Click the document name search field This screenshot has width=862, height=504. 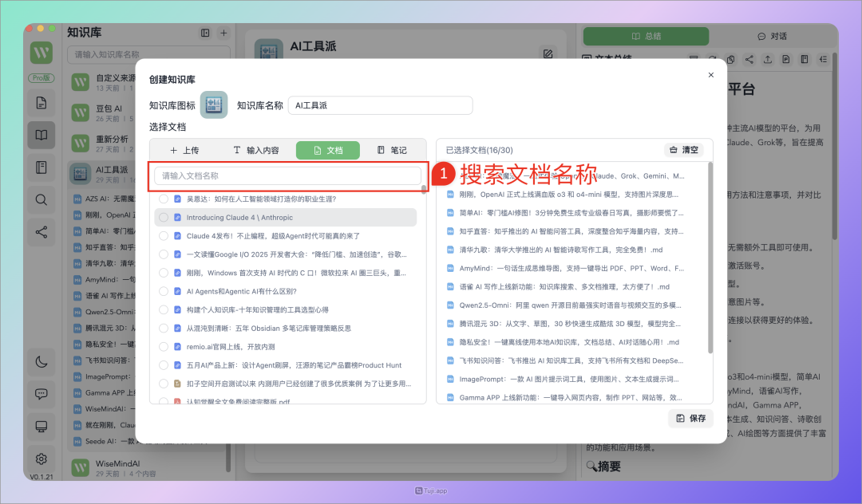(x=287, y=175)
